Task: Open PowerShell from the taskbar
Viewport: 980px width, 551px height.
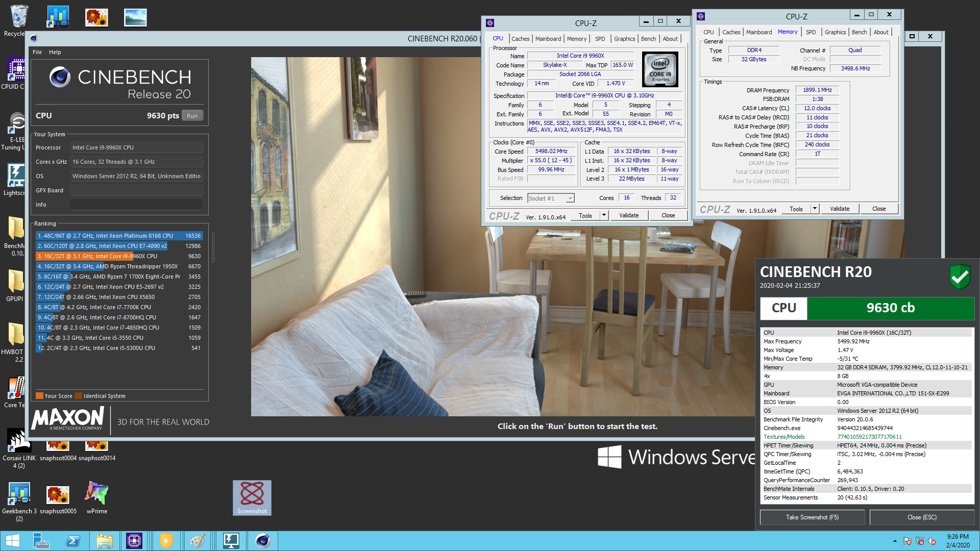Action: tap(73, 541)
